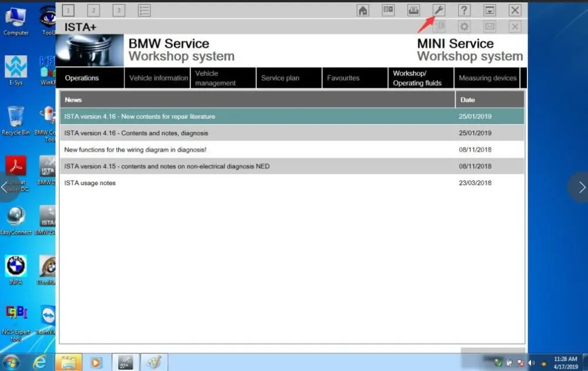The width and height of the screenshot is (588, 371).
Task: Open the split-window view icon
Action: [x=388, y=10]
